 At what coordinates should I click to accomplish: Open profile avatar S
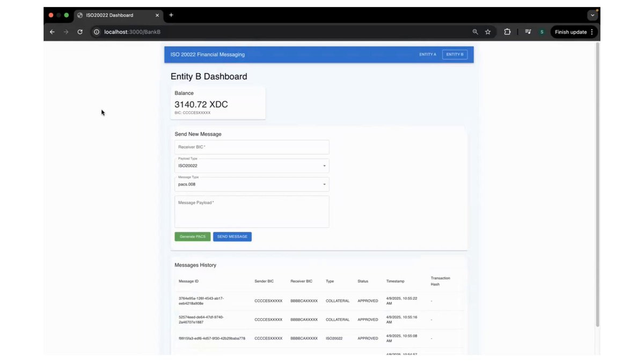(x=541, y=32)
